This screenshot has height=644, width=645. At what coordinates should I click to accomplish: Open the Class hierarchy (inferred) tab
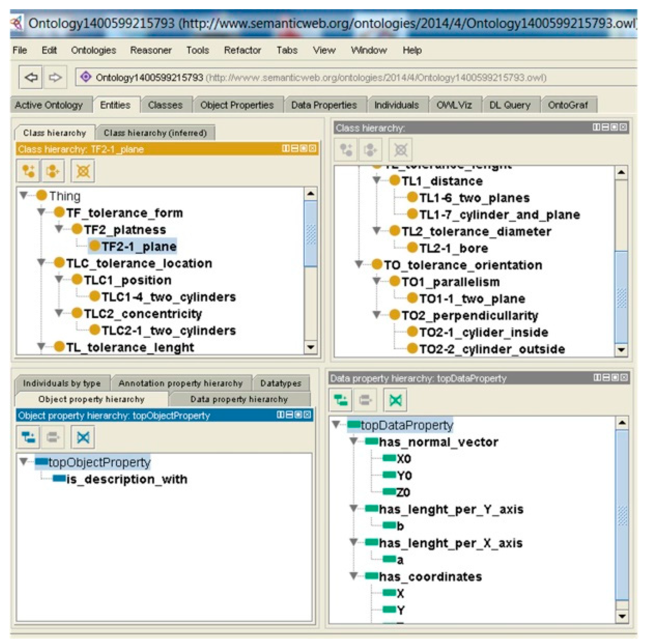(155, 133)
